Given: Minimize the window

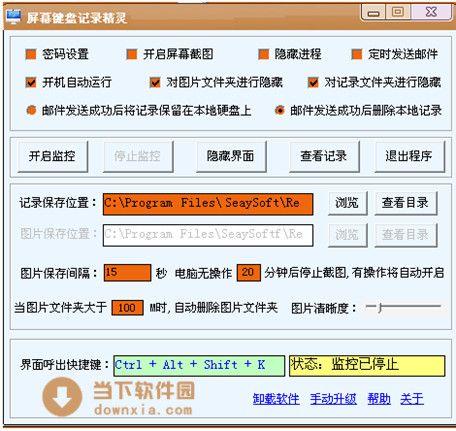Looking at the screenshot, I should [373, 12].
